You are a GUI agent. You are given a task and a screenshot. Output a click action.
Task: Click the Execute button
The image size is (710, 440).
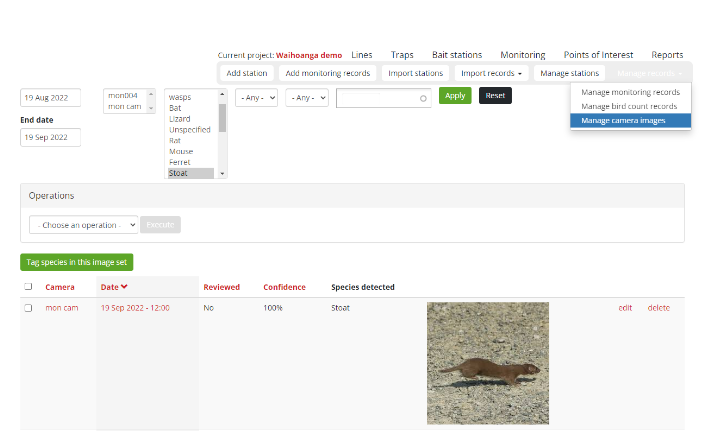160,225
